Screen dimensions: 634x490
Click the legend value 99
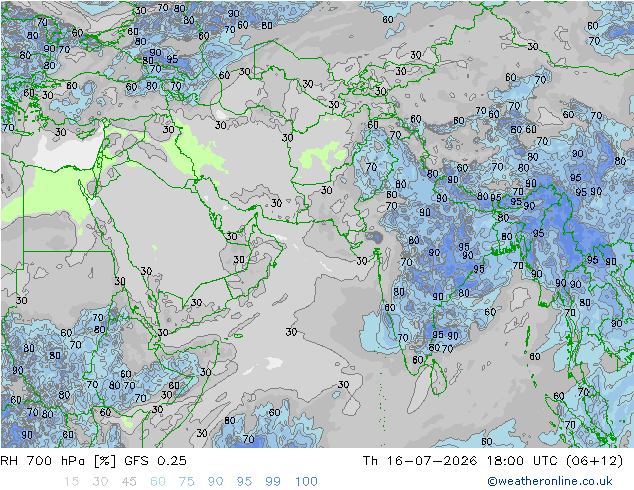273,482
